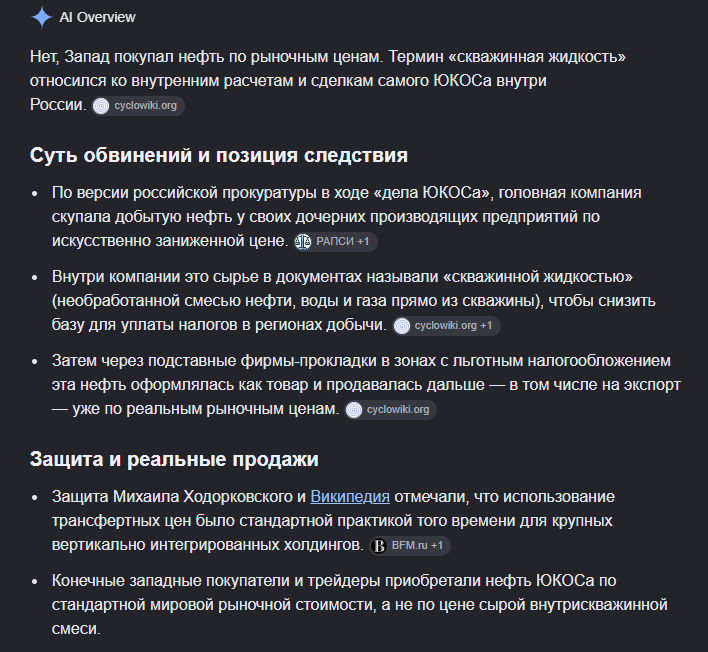Click the "Защита и реальные продажи" heading
This screenshot has width=708, height=652.
click(x=174, y=459)
